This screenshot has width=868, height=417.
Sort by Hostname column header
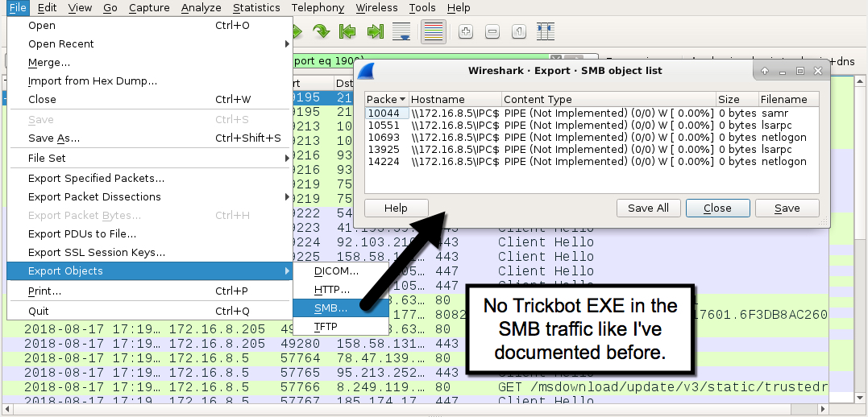455,100
